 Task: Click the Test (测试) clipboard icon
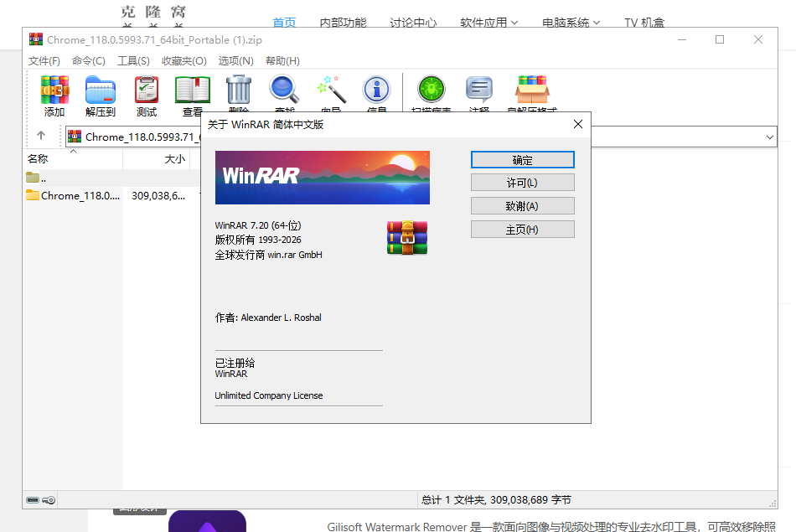point(146,90)
